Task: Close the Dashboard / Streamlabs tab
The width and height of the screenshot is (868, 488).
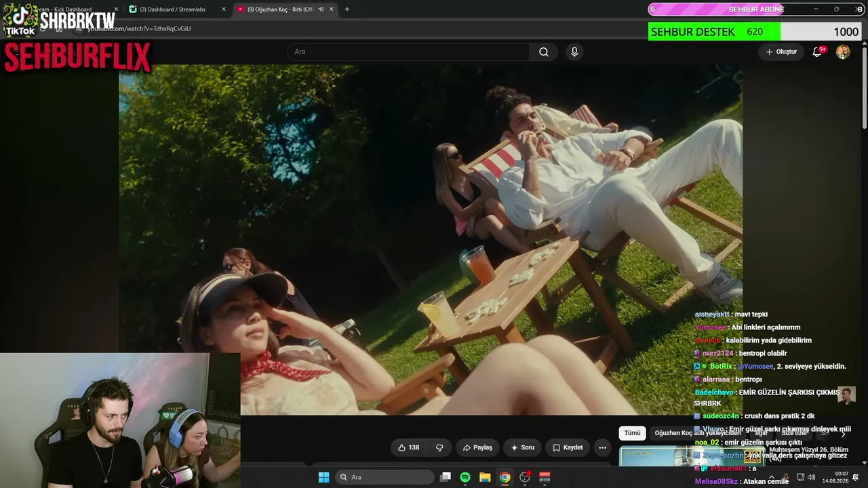Action: click(x=224, y=9)
